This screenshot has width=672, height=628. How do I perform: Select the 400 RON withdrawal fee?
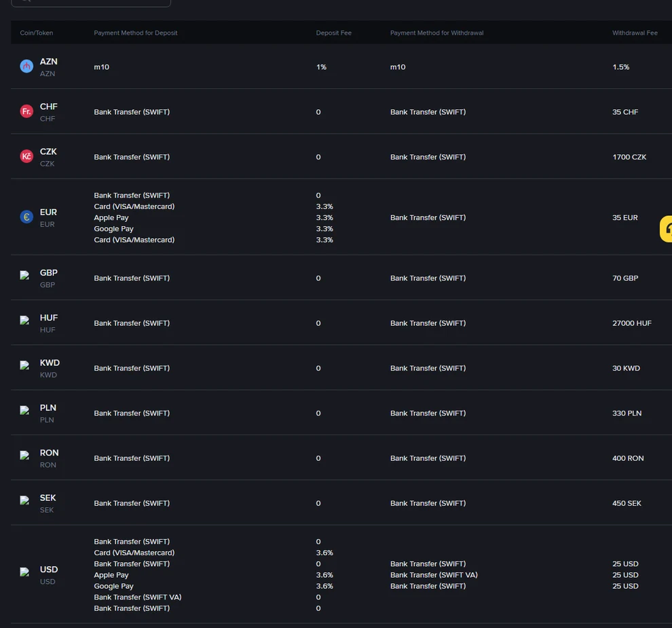[628, 458]
